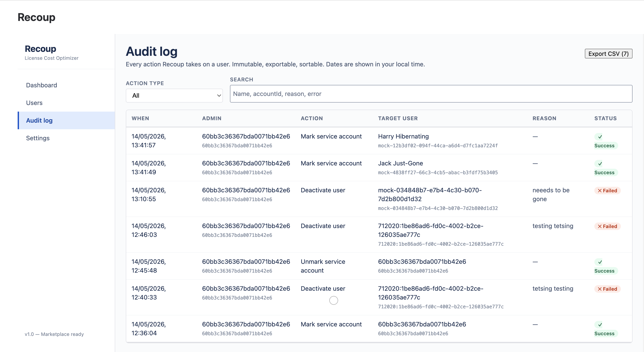Go to Users in sidebar

click(34, 103)
